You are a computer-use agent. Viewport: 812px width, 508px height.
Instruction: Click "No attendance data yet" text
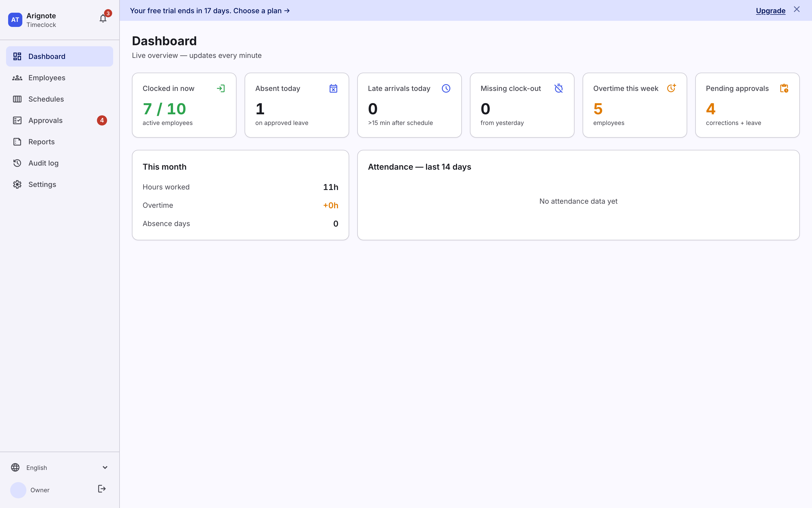coord(578,201)
